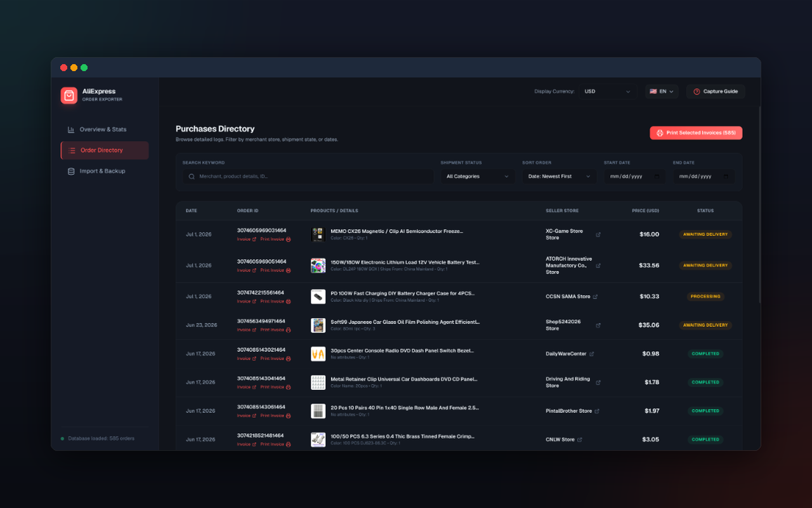Viewport: 812px width, 508px height.
Task: Focus the Search Keyword input field
Action: pyautogui.click(x=308, y=177)
